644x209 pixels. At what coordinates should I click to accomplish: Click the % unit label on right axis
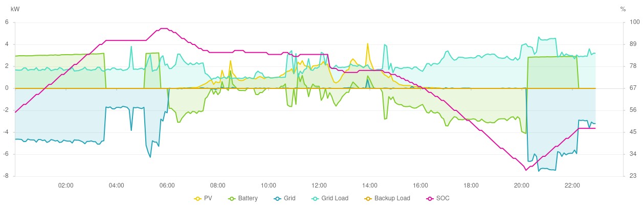[623, 9]
